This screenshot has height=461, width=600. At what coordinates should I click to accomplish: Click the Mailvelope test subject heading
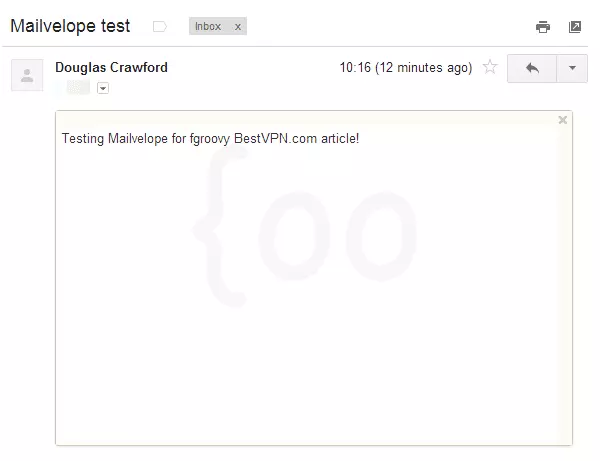click(69, 26)
